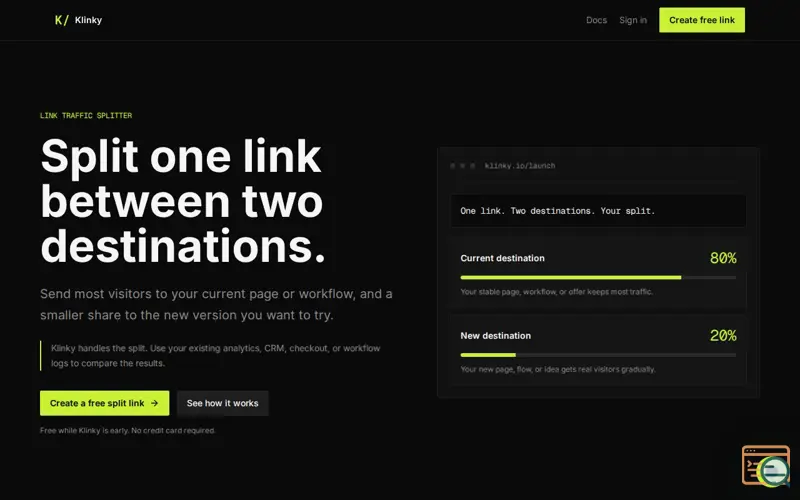Click the Create free link button
The height and width of the screenshot is (500, 800).
(702, 20)
